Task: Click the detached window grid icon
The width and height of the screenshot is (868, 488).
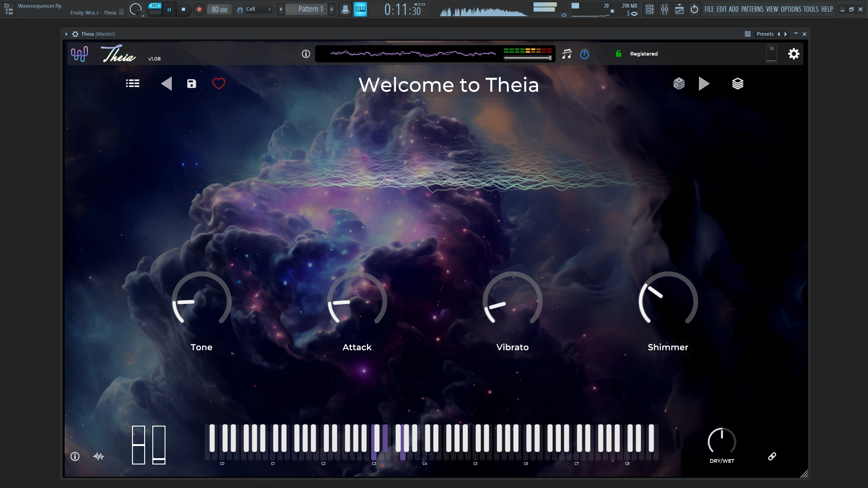Action: pyautogui.click(x=748, y=34)
